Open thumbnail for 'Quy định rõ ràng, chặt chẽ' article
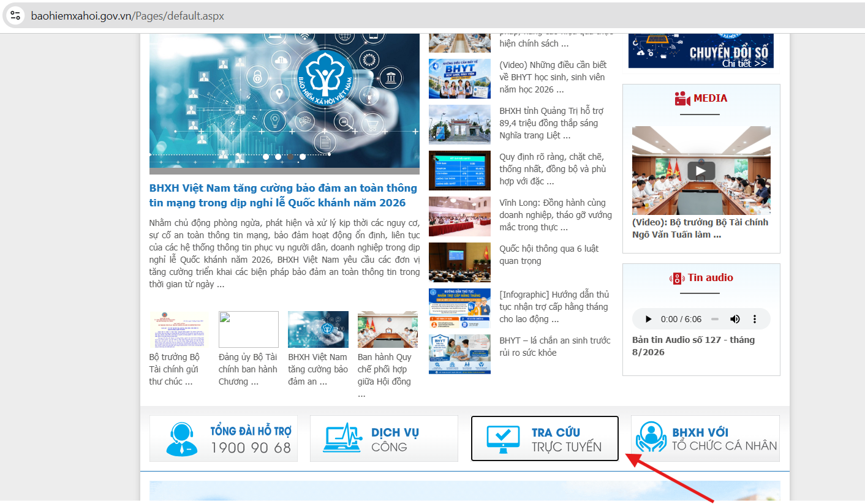This screenshot has width=865, height=504. coord(459,170)
